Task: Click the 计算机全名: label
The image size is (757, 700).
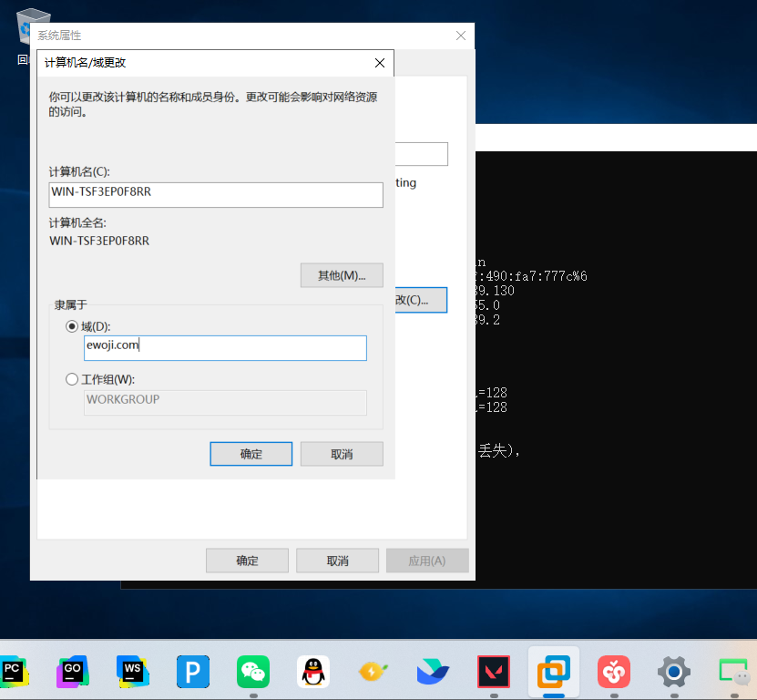Action: coord(77,222)
